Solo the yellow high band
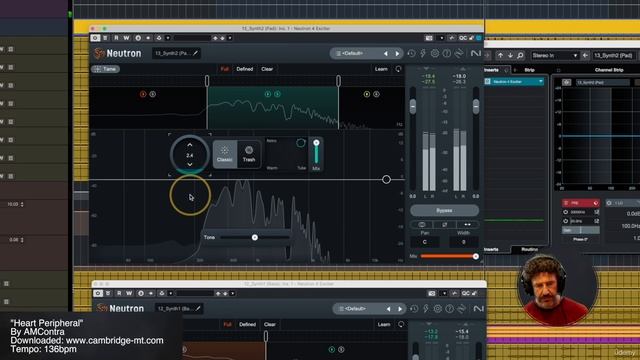The height and width of the screenshot is (360, 640). [376, 94]
